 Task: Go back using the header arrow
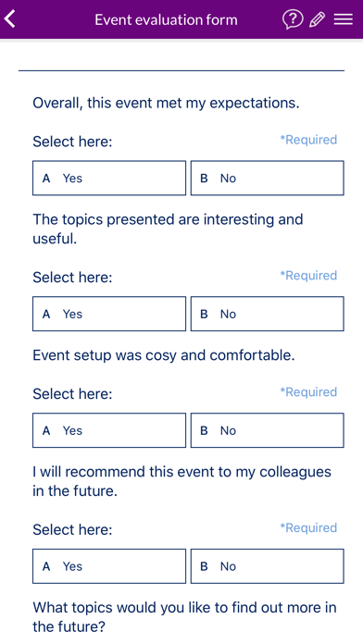click(x=10, y=19)
